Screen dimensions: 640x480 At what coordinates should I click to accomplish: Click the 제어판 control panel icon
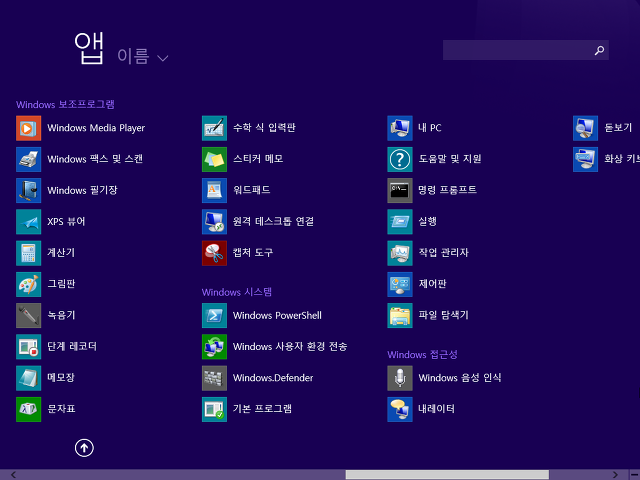coord(400,284)
